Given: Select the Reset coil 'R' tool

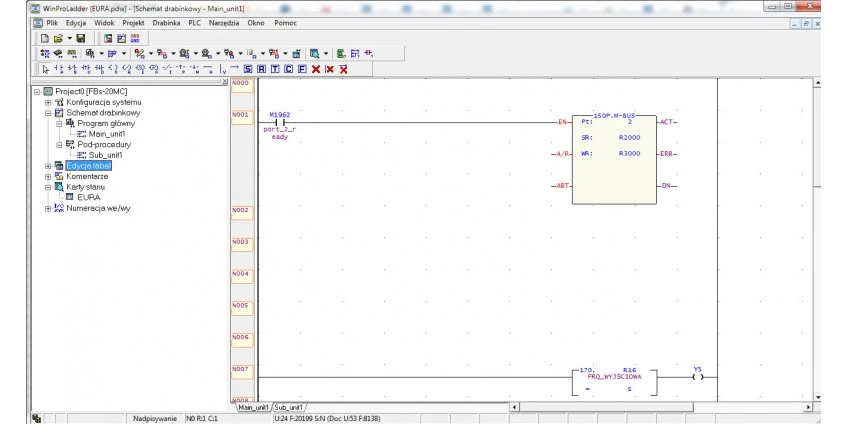Looking at the screenshot, I should [261, 70].
